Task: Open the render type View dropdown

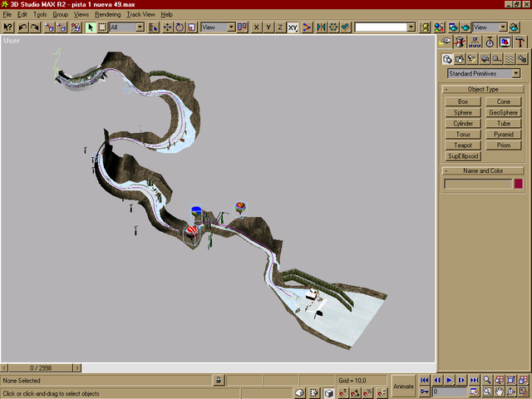Action: click(503, 27)
